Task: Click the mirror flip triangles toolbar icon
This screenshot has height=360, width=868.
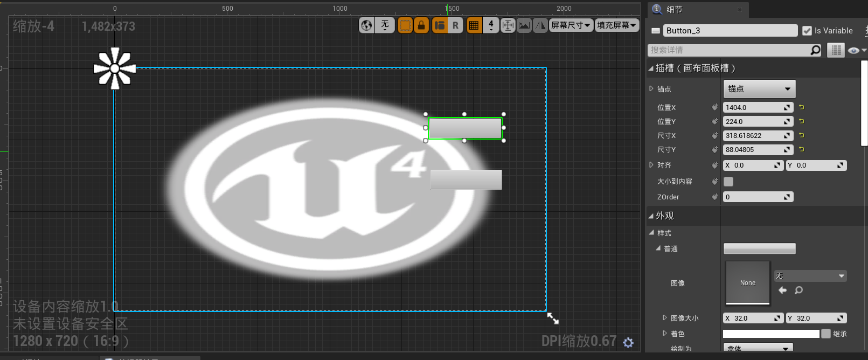Action: (540, 25)
